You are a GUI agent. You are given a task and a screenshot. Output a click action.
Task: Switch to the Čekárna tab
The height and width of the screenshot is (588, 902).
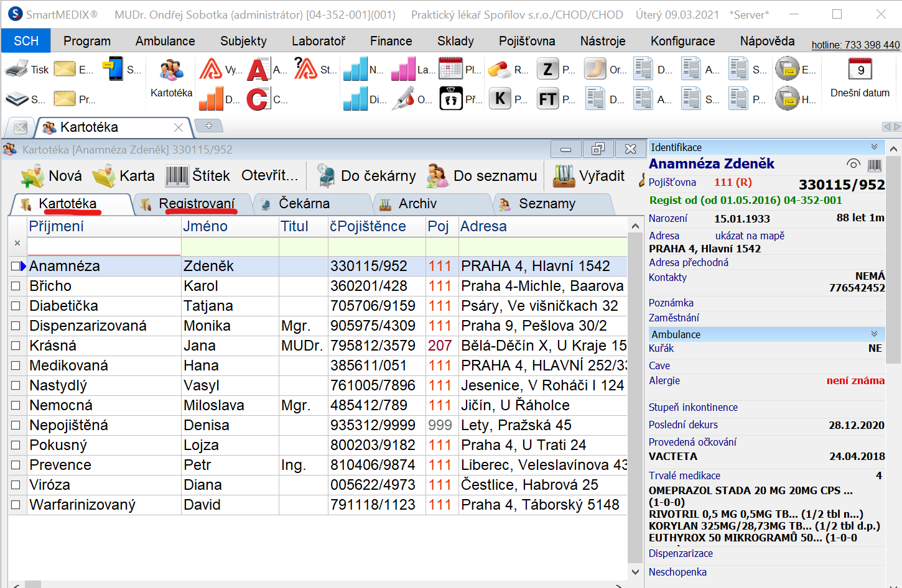coord(312,204)
